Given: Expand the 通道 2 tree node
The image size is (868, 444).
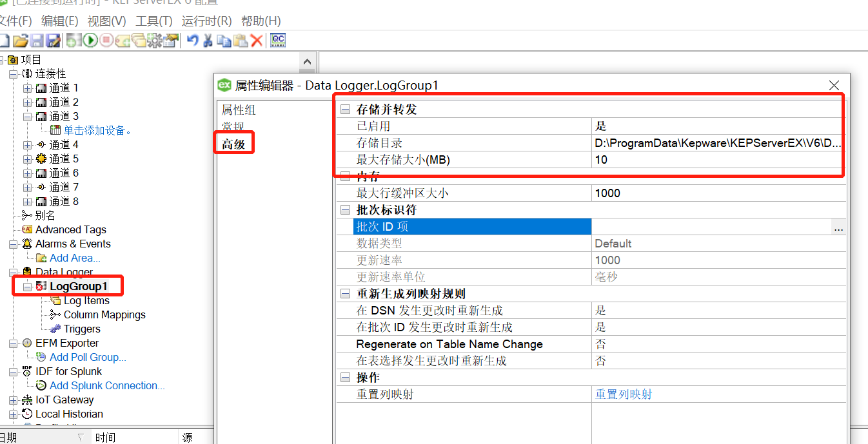Looking at the screenshot, I should pos(27,102).
